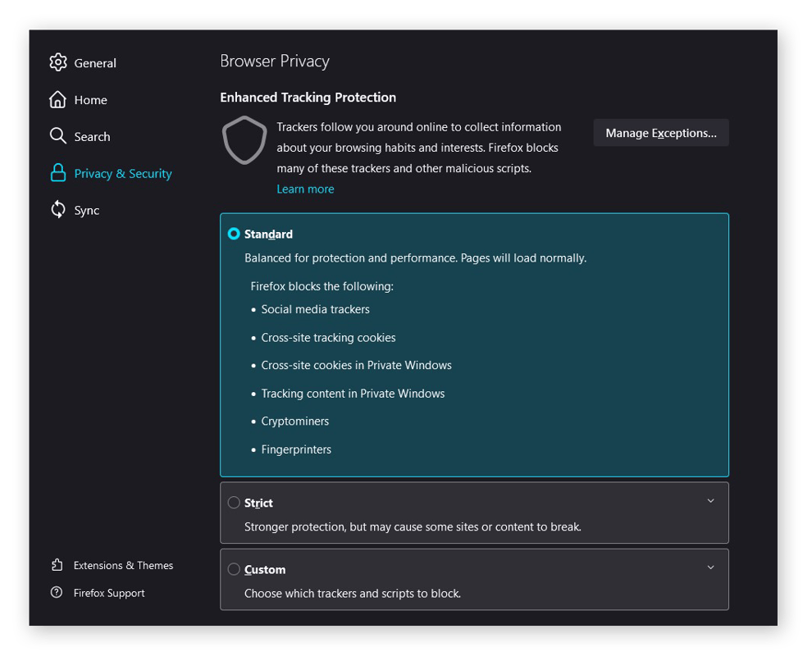Viewport: 812px width, 661px height.
Task: Select the Standard protection radio button
Action: (234, 234)
